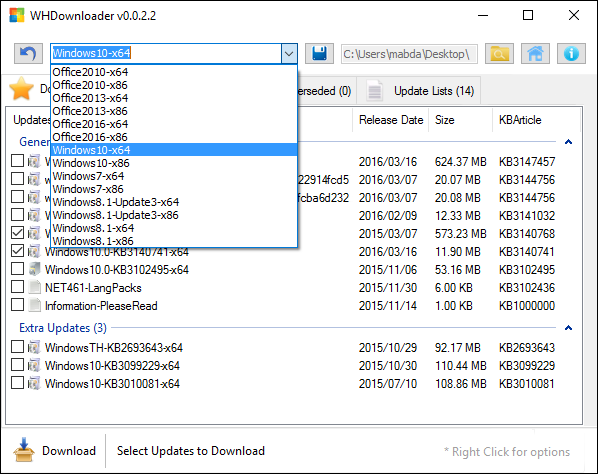Uncheck the KB3140768 update checkbox
Image resolution: width=598 pixels, height=474 pixels.
(18, 233)
